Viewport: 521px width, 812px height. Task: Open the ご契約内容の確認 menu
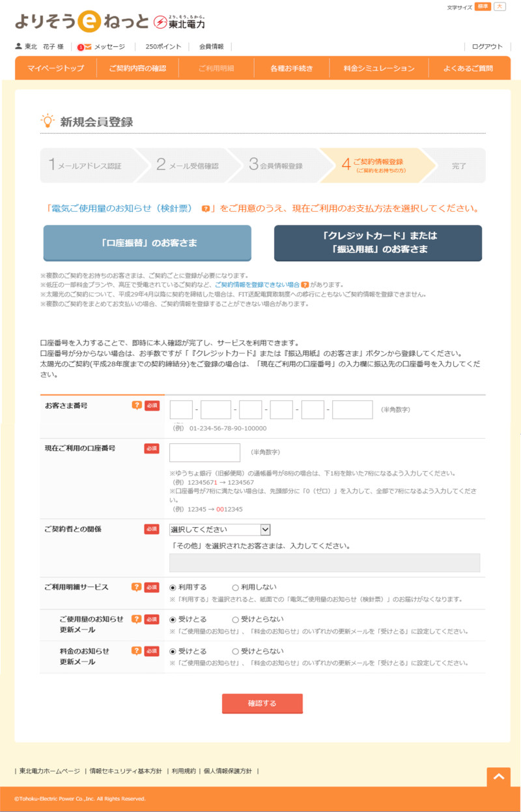point(137,68)
